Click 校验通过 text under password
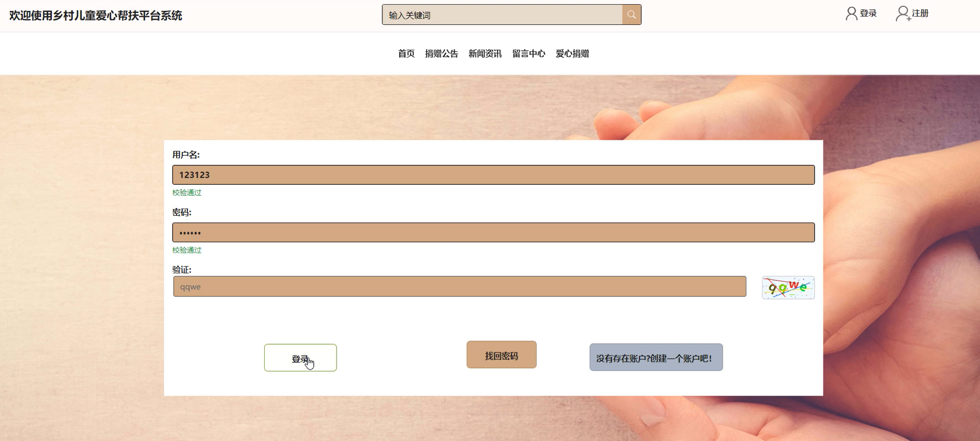The height and width of the screenshot is (441, 980). 187,250
